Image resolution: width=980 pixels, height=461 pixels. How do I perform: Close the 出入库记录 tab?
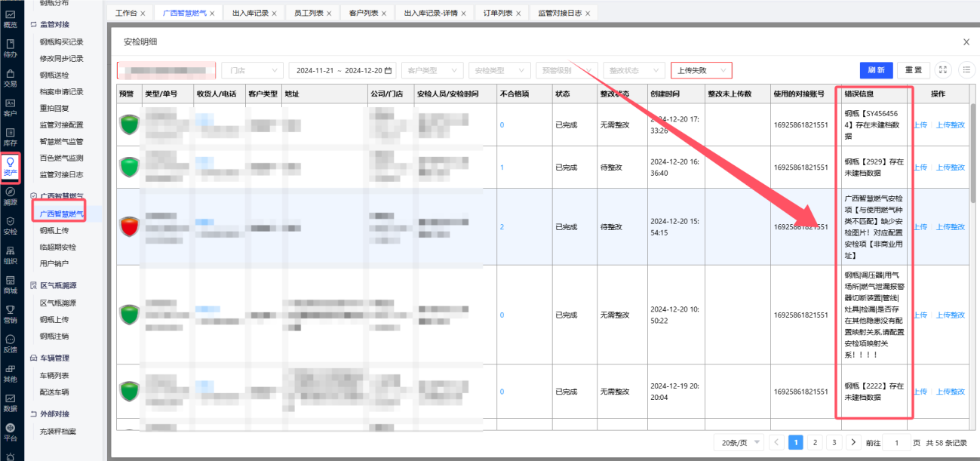(273, 14)
